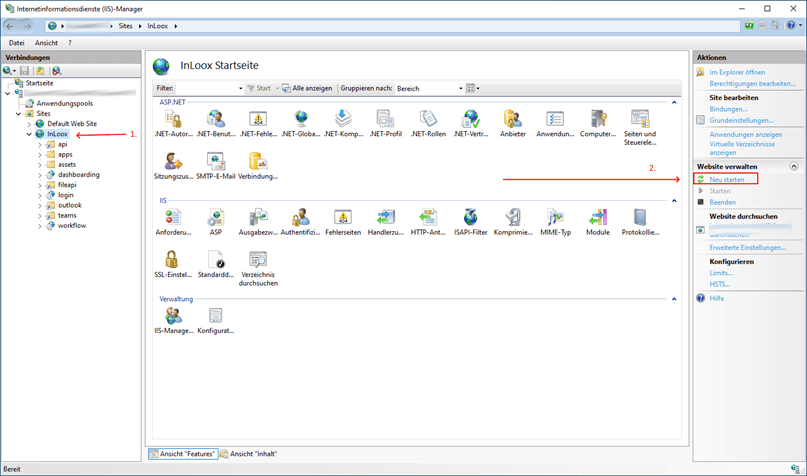Open the Ansicht menu
807x476 pixels.
(46, 43)
